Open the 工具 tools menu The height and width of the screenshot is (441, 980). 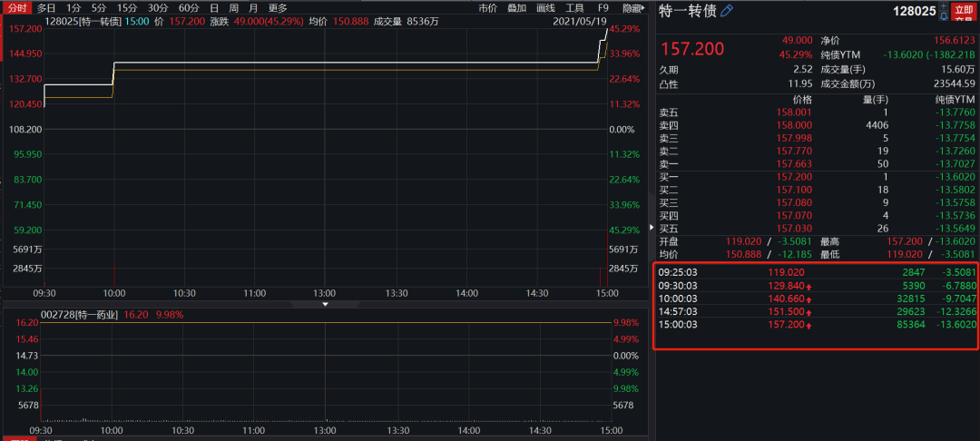coord(574,8)
